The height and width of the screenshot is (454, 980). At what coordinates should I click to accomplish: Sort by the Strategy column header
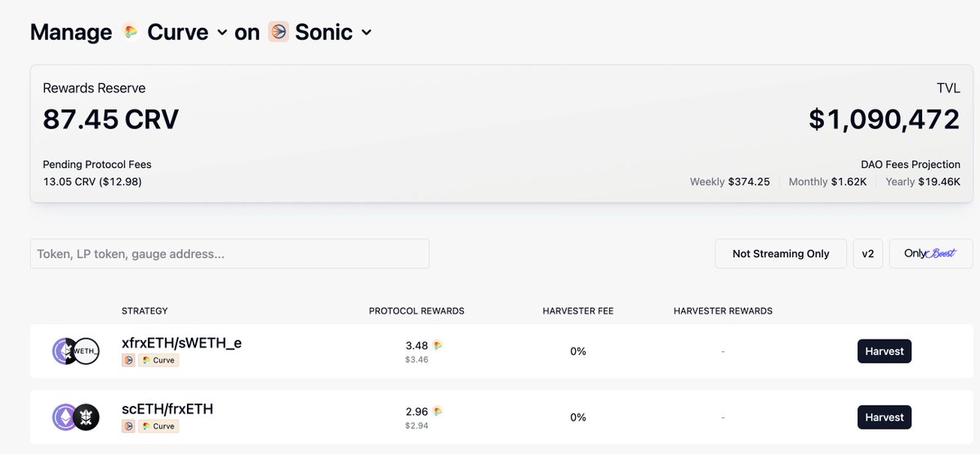click(145, 311)
